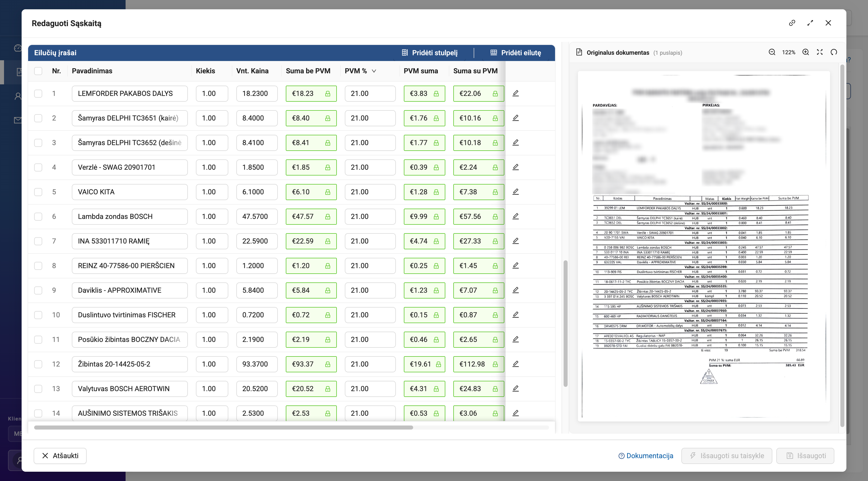
Task: Rotate the original document preview
Action: (834, 52)
